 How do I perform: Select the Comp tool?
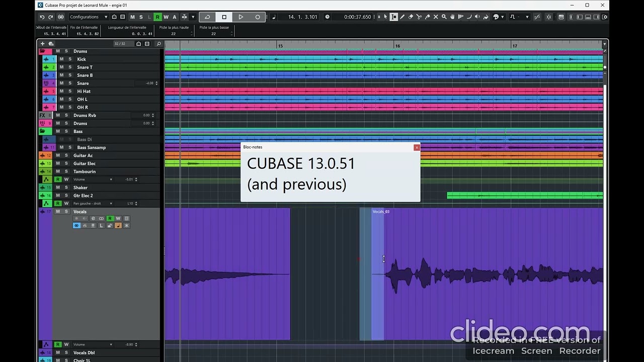coord(460,17)
